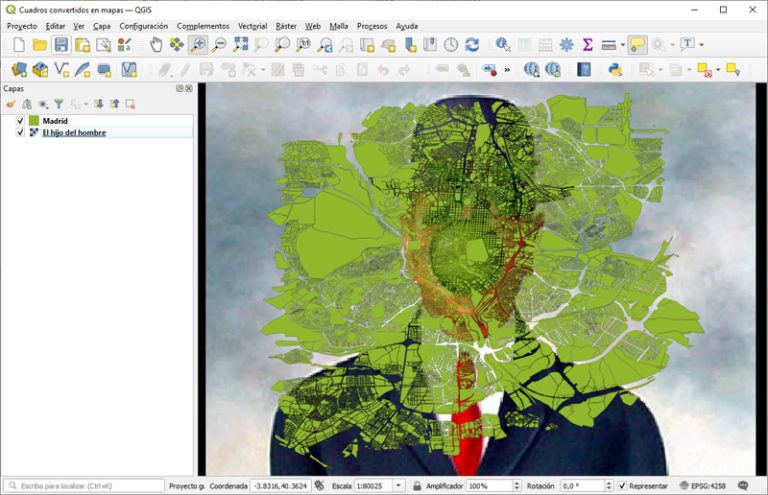Select the Pan Map hand tool

[156, 45]
